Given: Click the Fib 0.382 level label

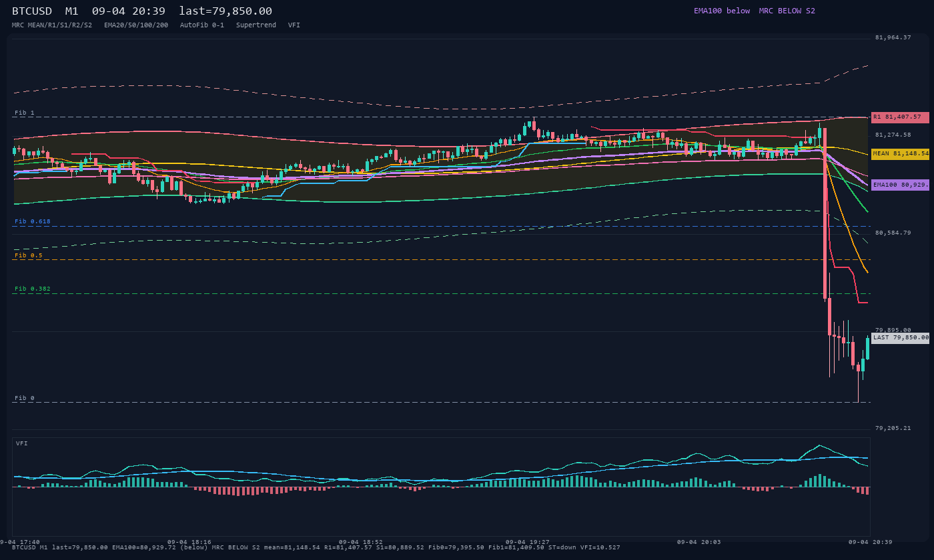Looking at the screenshot, I should coord(33,289).
